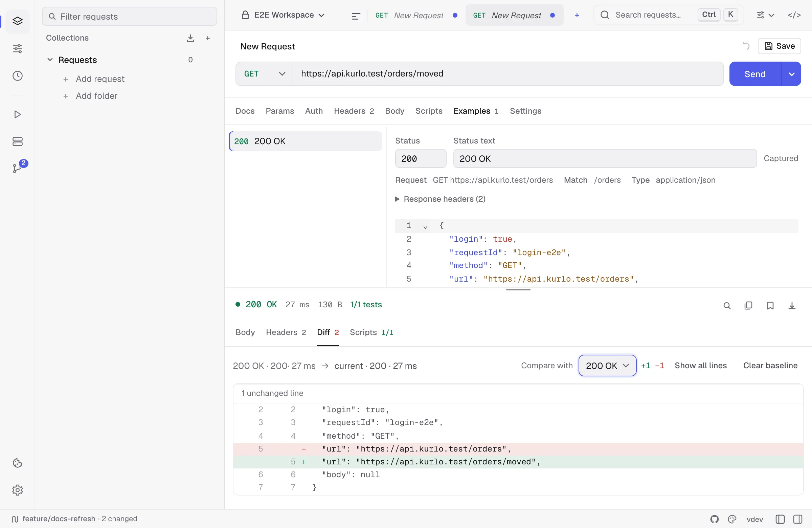Switch to the first New Request tab
812x528 pixels.
click(416, 15)
